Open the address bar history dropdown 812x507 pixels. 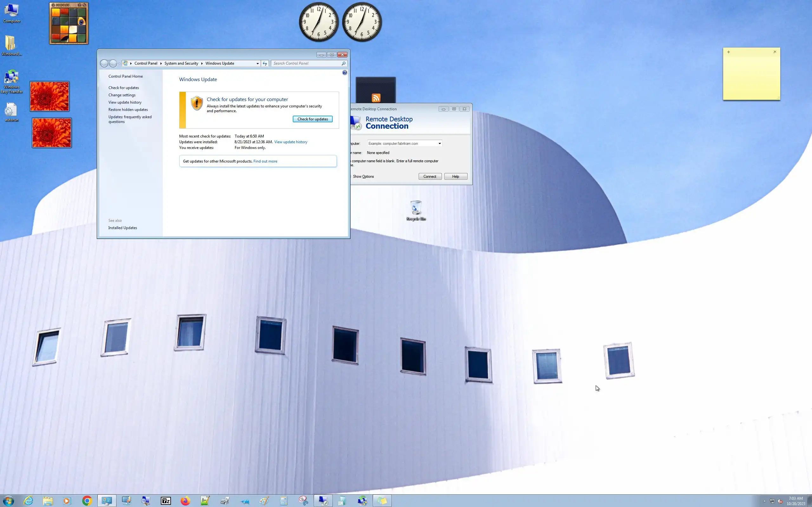coord(257,63)
